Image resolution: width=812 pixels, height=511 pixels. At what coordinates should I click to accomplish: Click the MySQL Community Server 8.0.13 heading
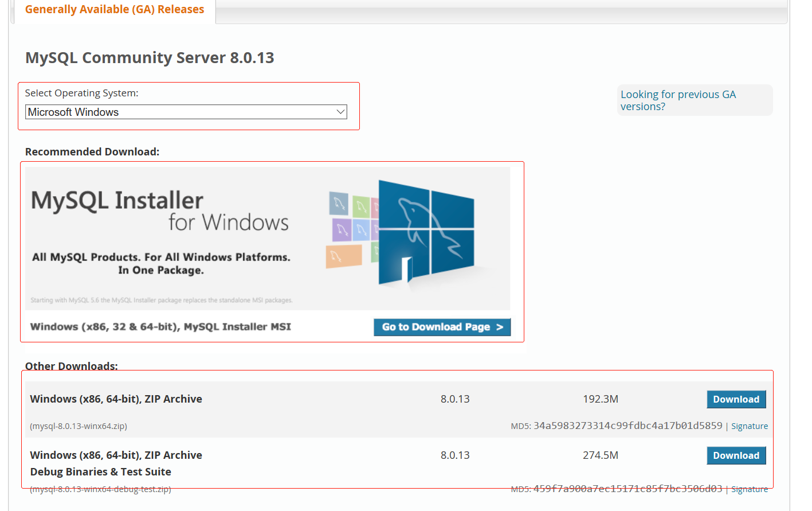pos(150,57)
